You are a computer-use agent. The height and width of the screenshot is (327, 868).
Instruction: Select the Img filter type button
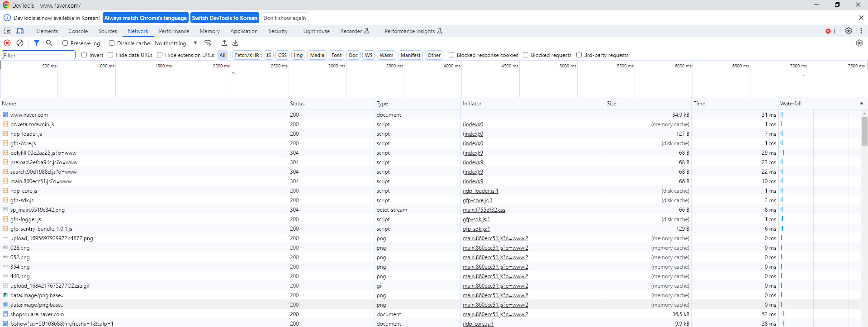[298, 55]
